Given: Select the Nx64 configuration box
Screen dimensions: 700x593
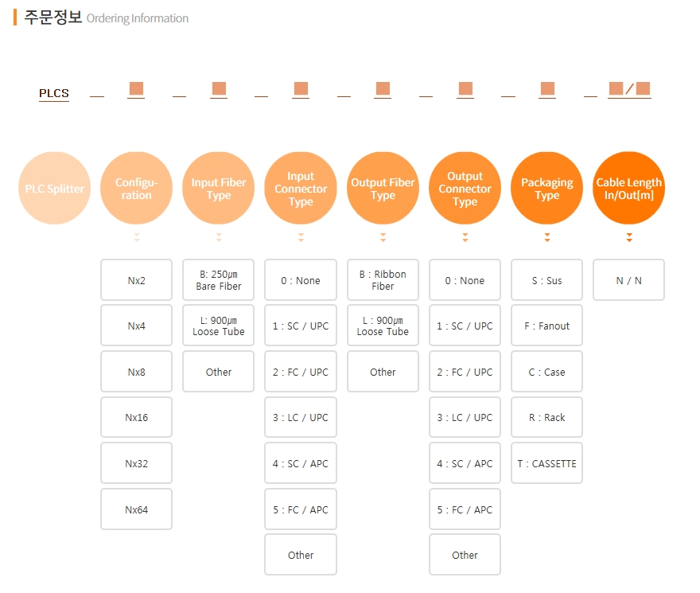Looking at the screenshot, I should 136,509.
